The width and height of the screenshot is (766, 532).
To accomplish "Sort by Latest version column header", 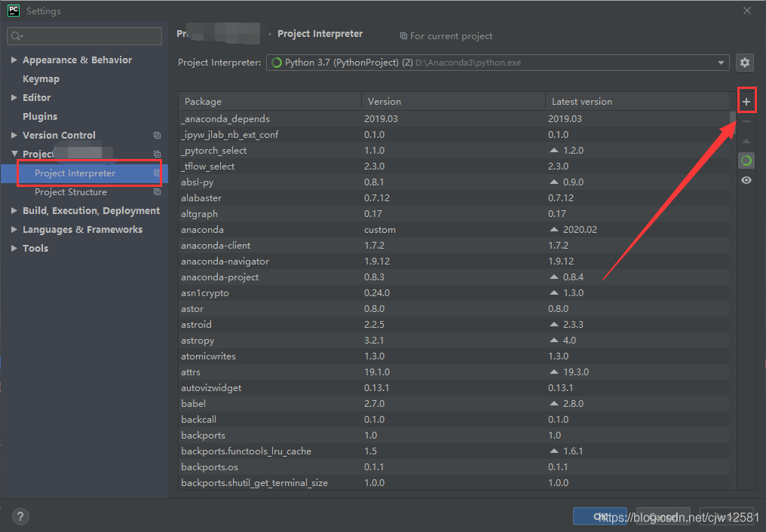I will tap(637, 102).
